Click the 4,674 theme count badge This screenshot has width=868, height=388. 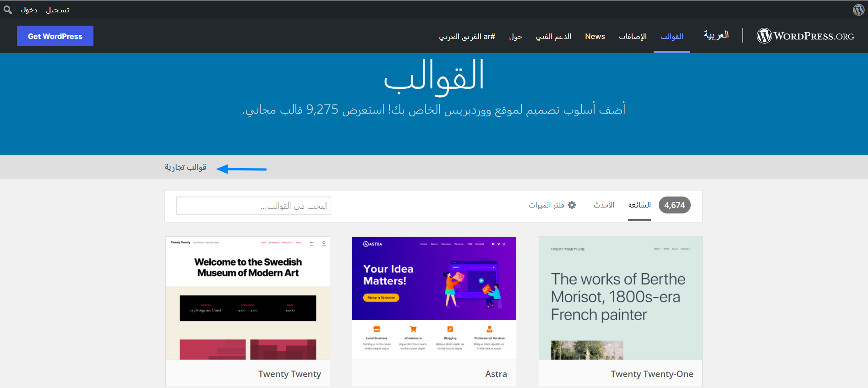click(675, 205)
